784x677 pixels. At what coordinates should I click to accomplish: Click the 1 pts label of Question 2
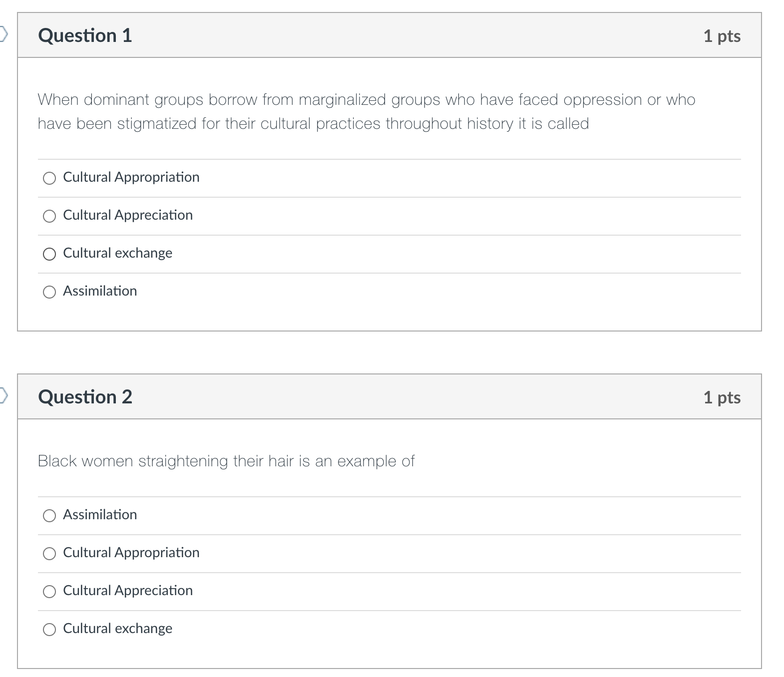[722, 397]
